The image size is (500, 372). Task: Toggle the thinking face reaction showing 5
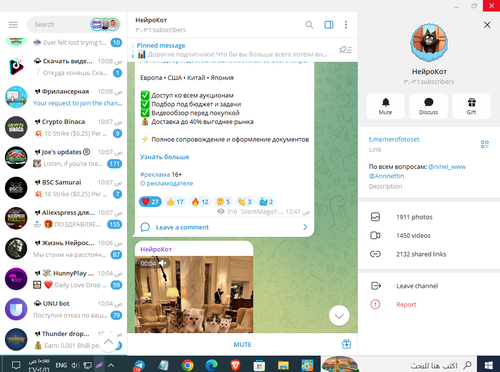click(223, 202)
